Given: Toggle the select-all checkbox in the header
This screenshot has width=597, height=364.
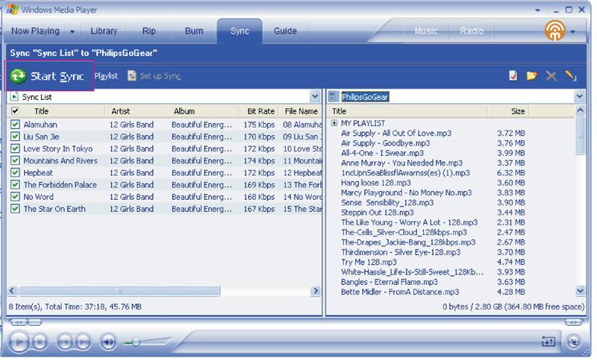Looking at the screenshot, I should [x=15, y=111].
